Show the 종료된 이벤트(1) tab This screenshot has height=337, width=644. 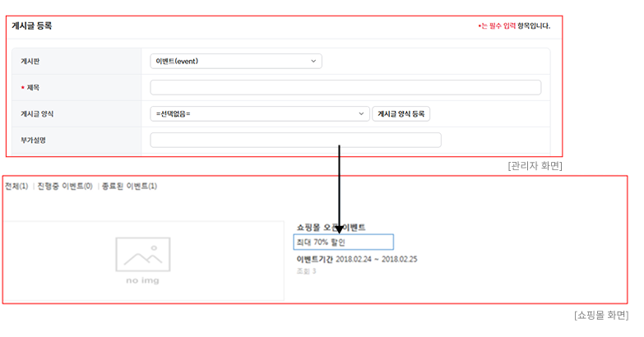pos(128,187)
